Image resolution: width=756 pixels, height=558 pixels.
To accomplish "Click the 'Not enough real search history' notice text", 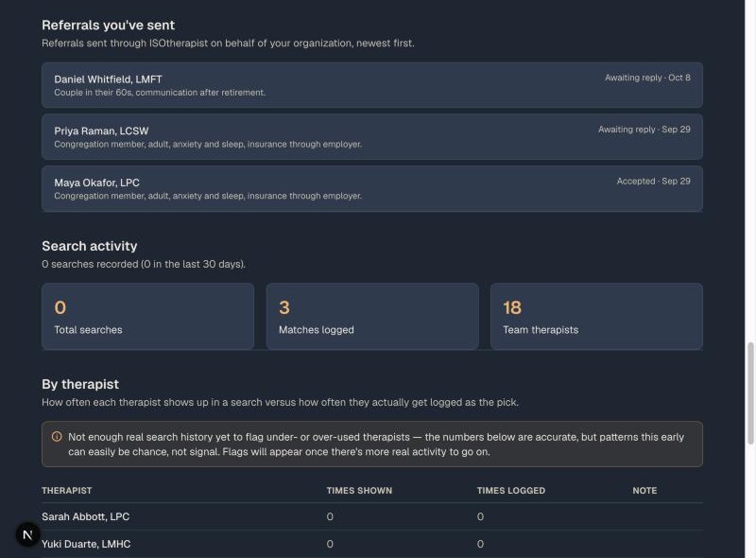I will 376,445.
